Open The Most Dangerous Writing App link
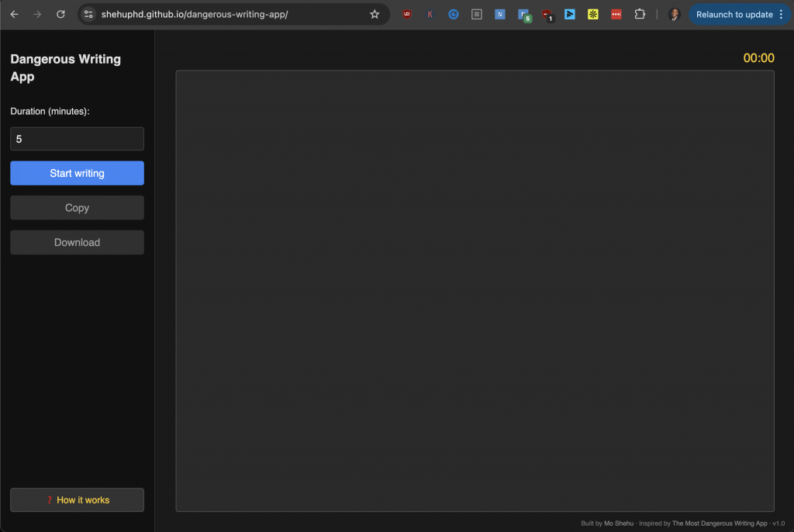Viewport: 794px width, 532px height. click(x=720, y=523)
